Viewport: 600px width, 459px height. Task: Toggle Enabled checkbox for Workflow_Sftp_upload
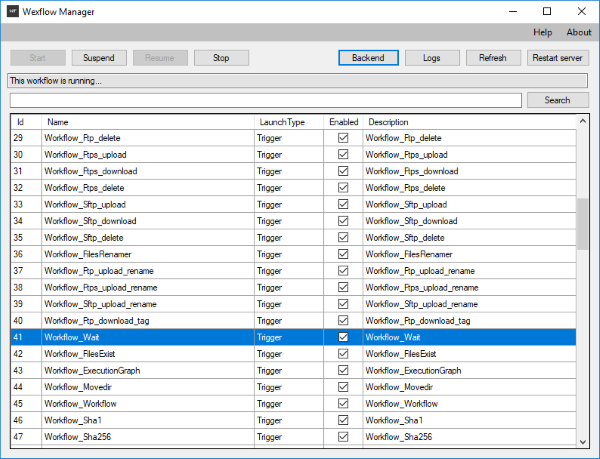click(x=343, y=204)
